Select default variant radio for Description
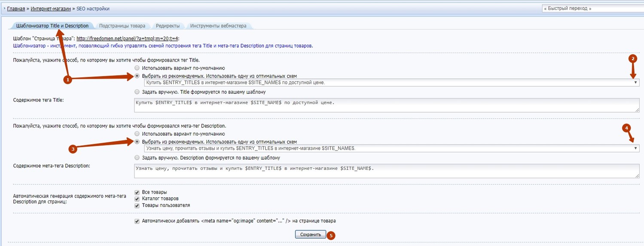 (x=137, y=134)
